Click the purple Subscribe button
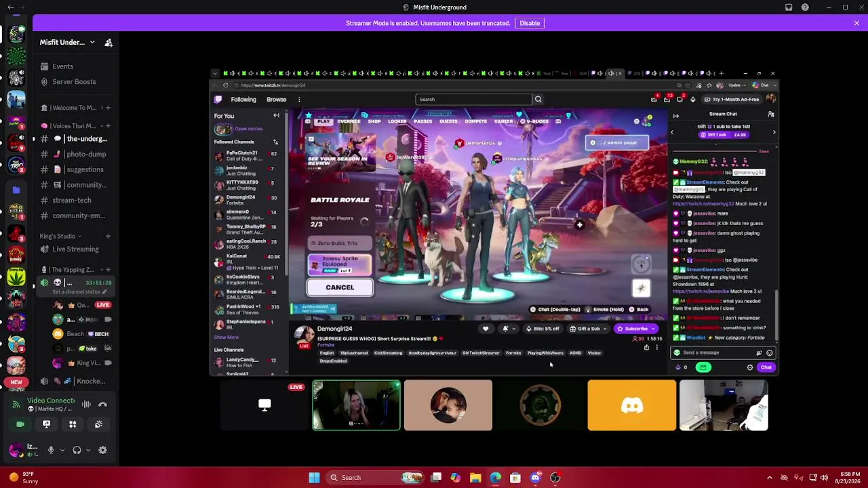 [x=635, y=329]
